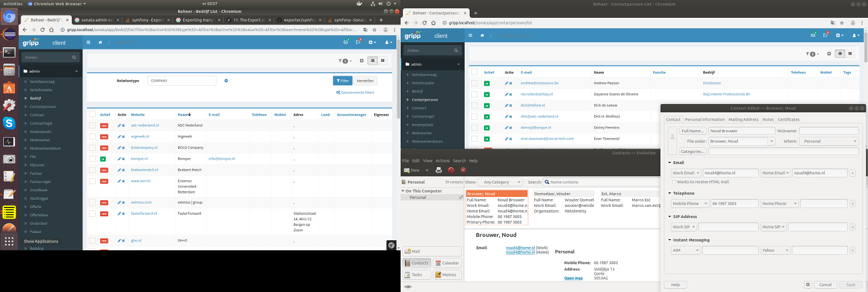Click the Nickname input field

tap(828, 131)
